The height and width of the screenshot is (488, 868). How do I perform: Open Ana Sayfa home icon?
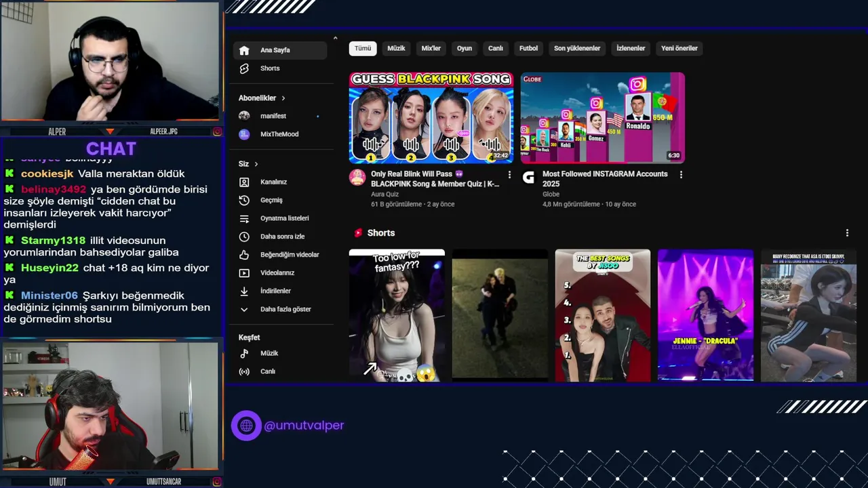[x=245, y=50]
